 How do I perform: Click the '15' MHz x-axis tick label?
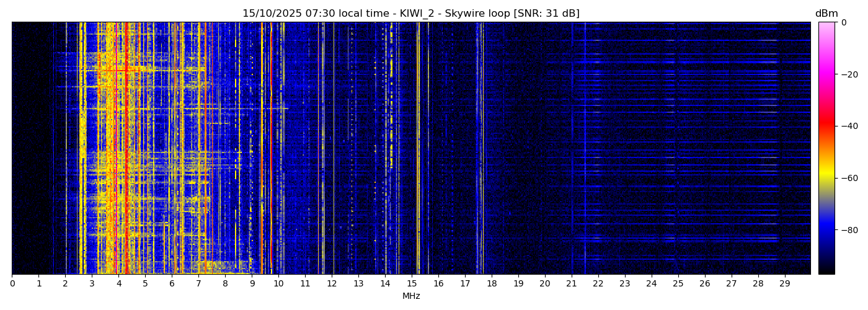pyautogui.click(x=412, y=283)
